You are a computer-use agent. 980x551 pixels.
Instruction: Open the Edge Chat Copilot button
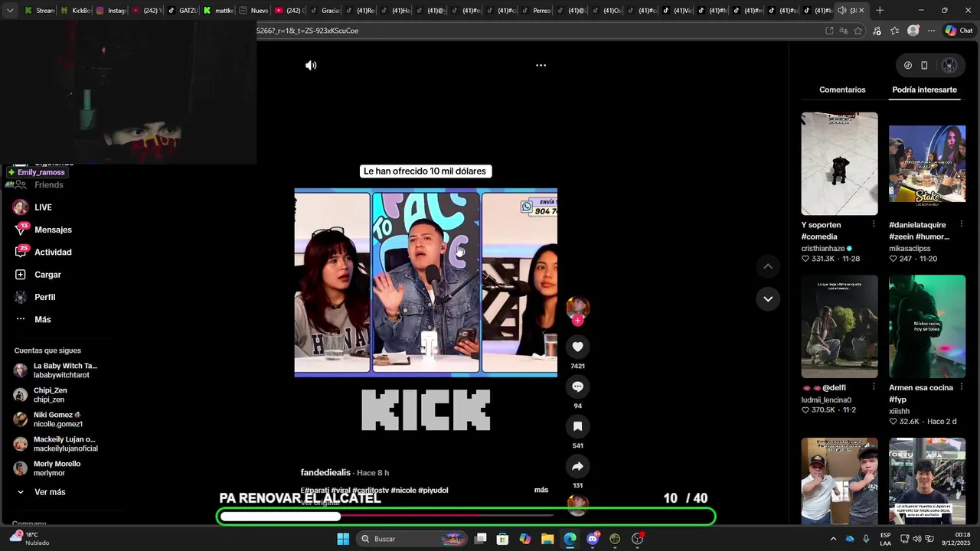coord(959,31)
